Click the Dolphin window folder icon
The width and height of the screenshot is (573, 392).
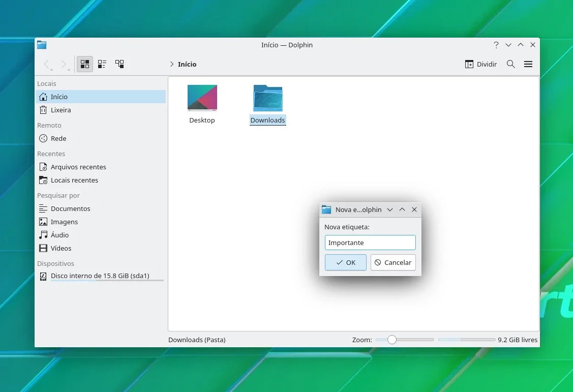(42, 45)
